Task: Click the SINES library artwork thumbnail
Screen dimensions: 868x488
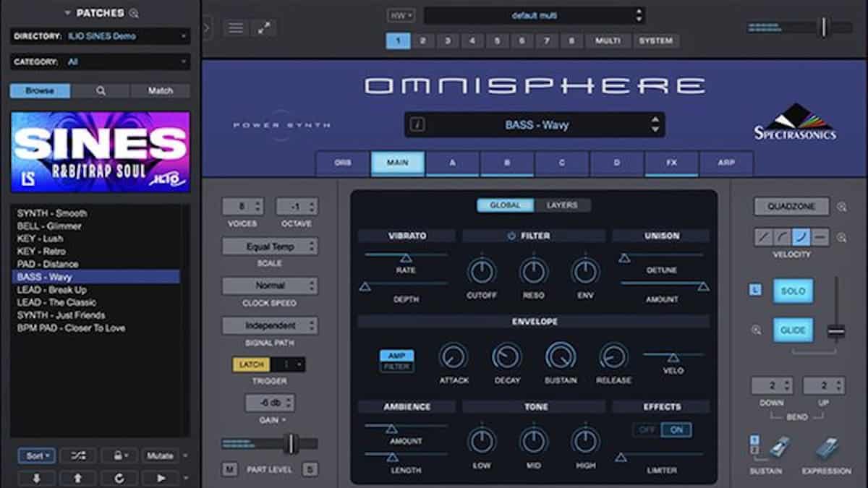Action: pos(100,152)
